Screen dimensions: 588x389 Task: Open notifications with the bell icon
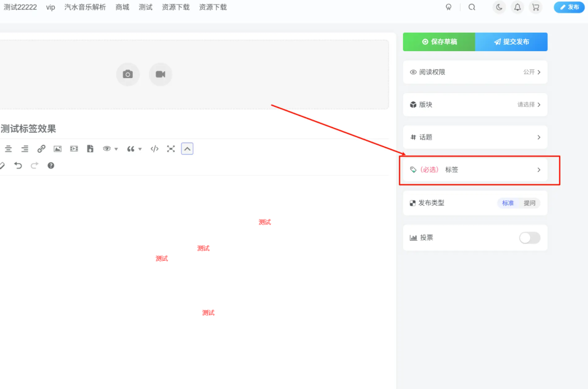(517, 7)
